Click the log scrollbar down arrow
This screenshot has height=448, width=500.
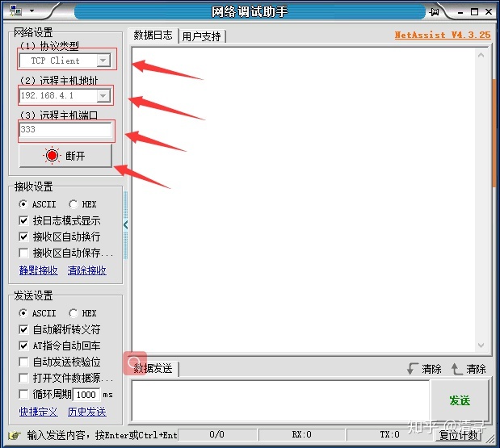(481, 345)
